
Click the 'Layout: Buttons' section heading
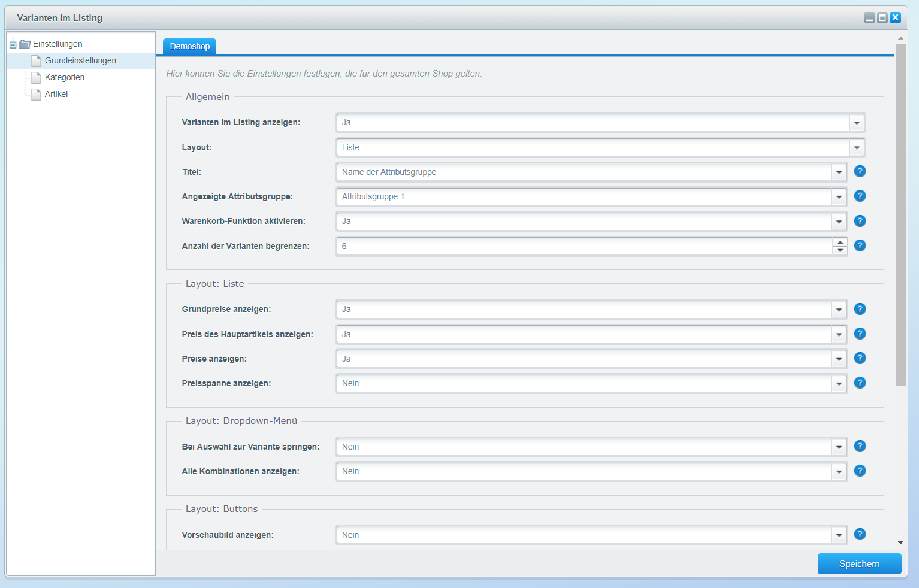pyautogui.click(x=222, y=509)
